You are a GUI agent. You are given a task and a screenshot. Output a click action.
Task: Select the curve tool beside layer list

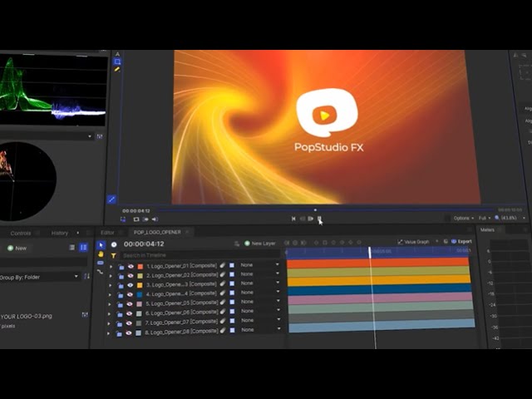coord(100,272)
